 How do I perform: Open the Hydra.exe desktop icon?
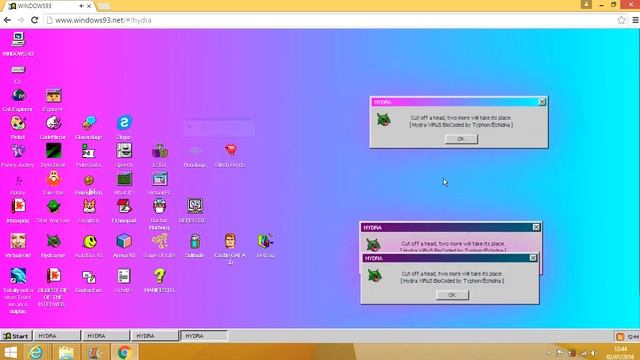pos(53,241)
